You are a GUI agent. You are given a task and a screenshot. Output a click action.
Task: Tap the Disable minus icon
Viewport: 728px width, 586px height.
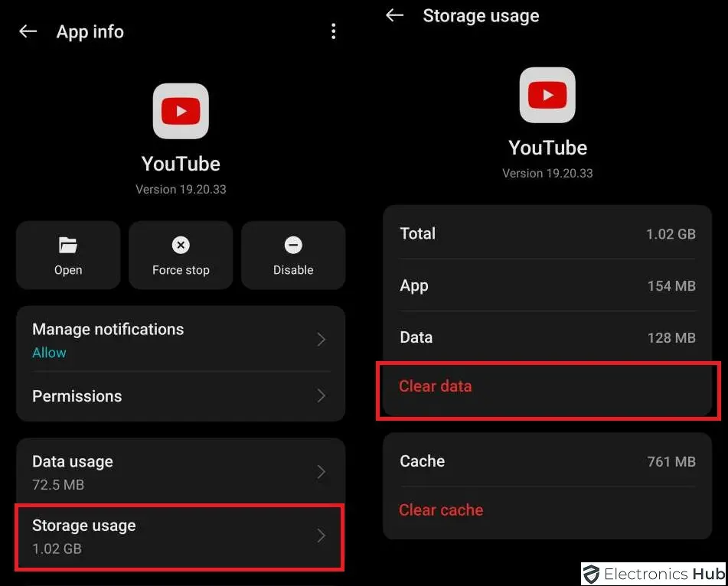293,245
